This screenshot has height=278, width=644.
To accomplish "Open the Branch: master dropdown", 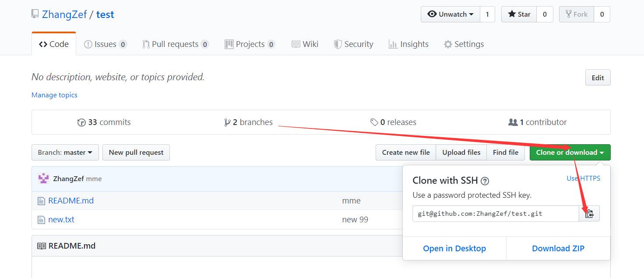I will point(65,153).
